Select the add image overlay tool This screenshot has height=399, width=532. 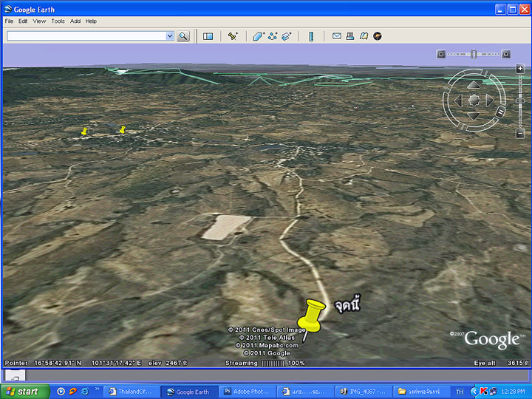[x=286, y=35]
